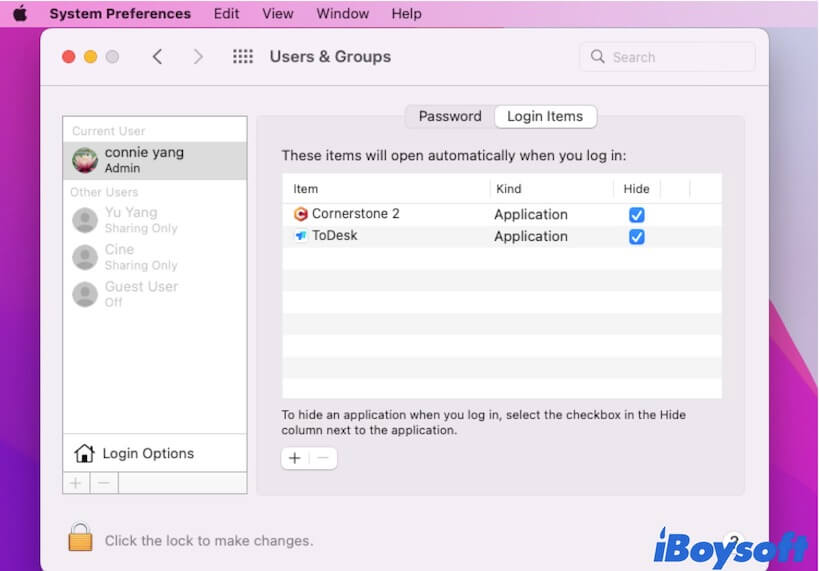
Task: Open the System Preferences menu
Action: pos(120,14)
